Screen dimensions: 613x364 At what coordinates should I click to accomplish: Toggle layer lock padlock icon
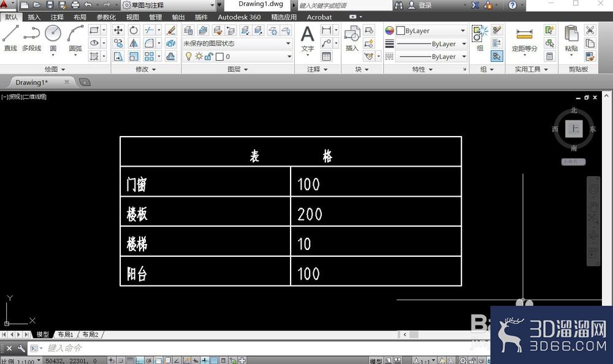(209, 56)
